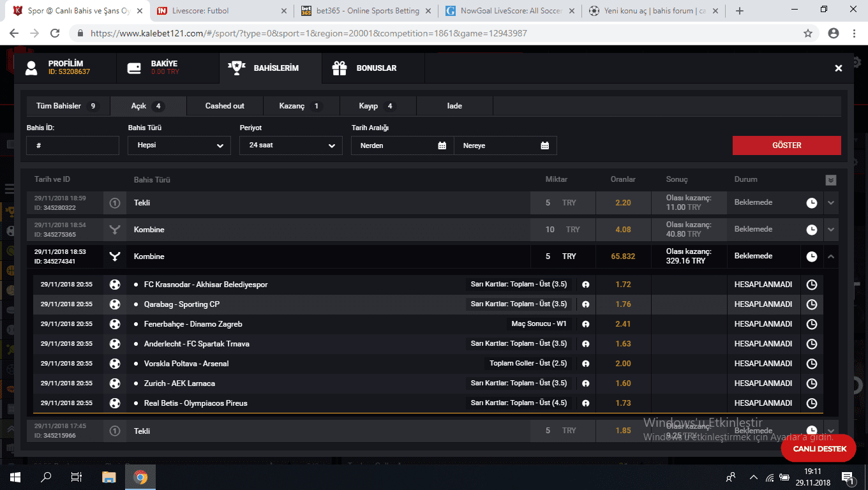
Task: Click the football icon beside Real Betis match
Action: [x=115, y=403]
